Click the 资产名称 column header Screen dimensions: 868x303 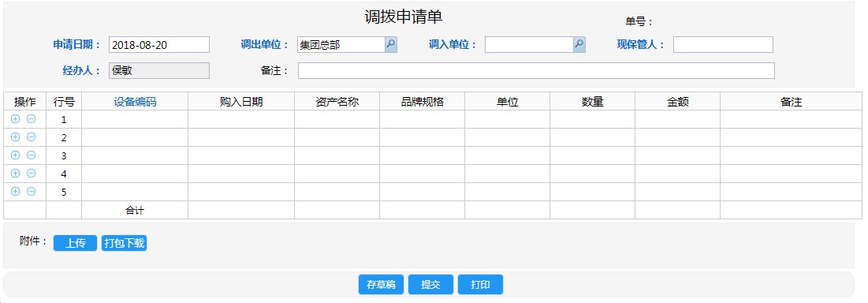click(337, 102)
